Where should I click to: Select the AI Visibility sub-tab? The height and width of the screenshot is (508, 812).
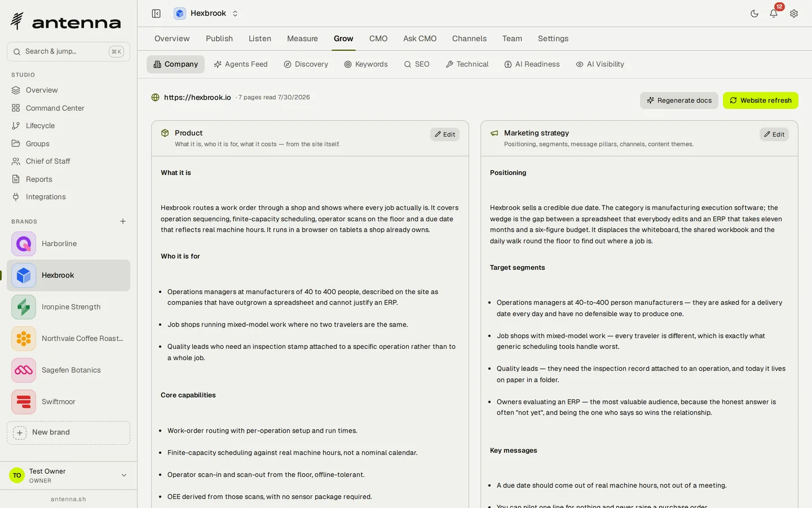point(600,64)
